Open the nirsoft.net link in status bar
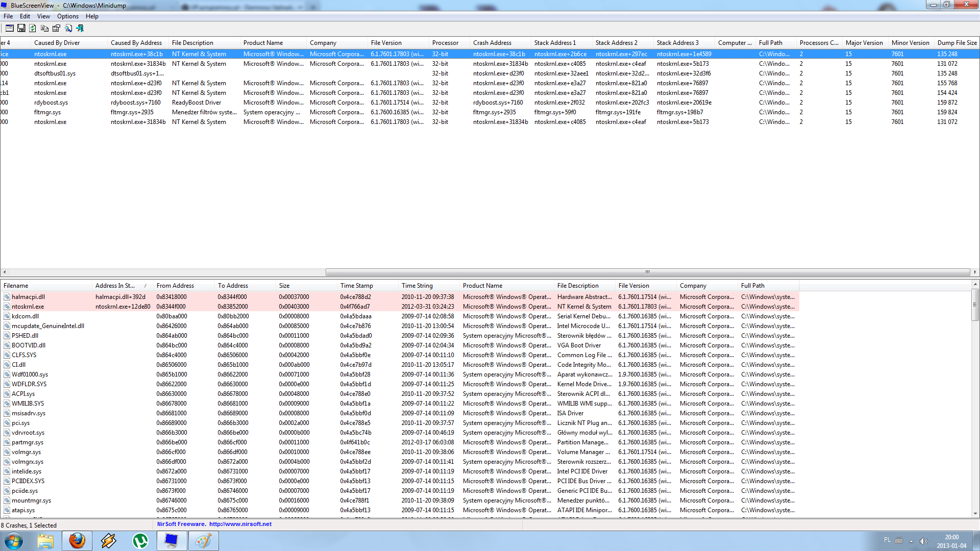Image resolution: width=980 pixels, height=551 pixels. point(240,524)
